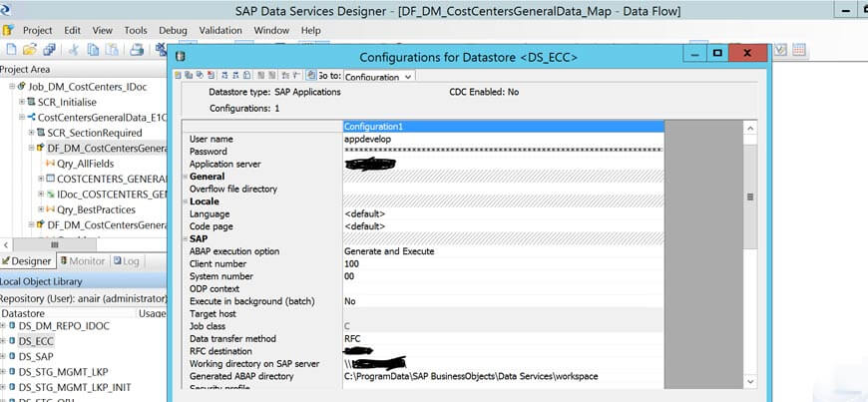
Task: Click the Usage column header
Action: click(153, 313)
